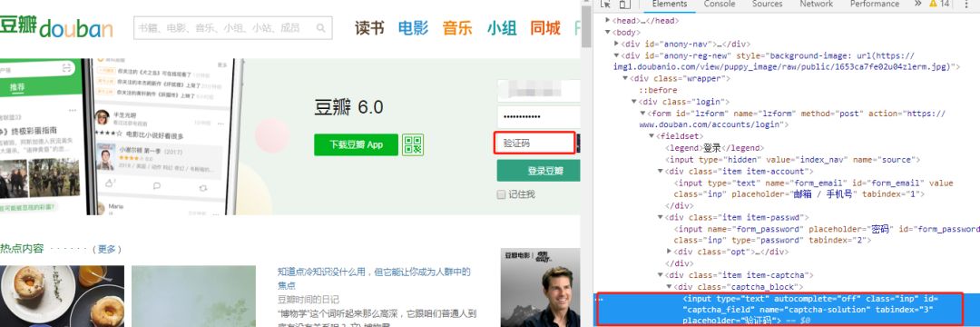Click the Douban logo
This screenshot has height=327, width=980.
tap(56, 27)
